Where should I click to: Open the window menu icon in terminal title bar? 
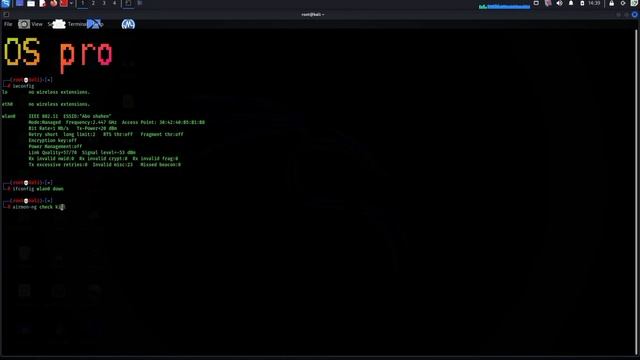(x=6, y=14)
